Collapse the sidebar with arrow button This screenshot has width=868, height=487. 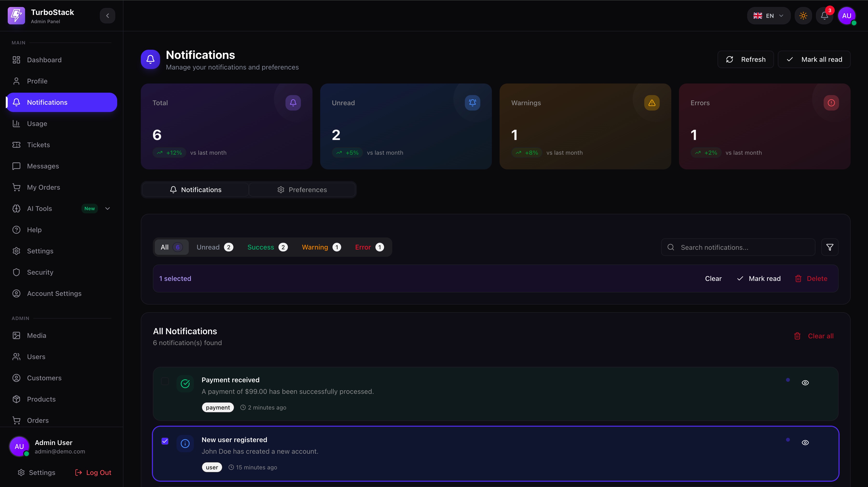(108, 15)
